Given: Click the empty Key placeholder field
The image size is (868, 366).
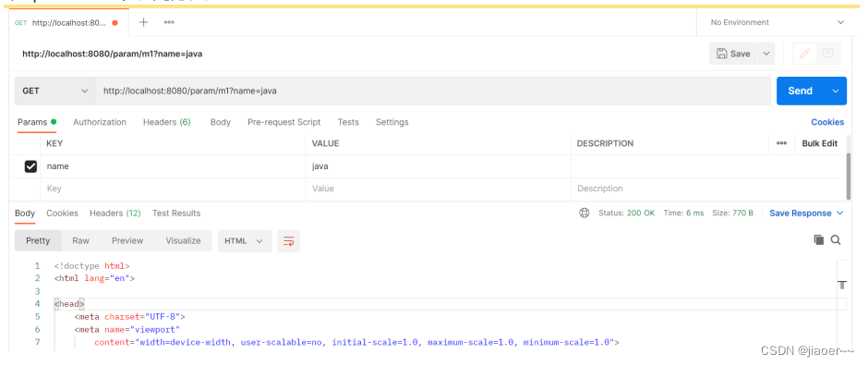Looking at the screenshot, I should click(173, 189).
